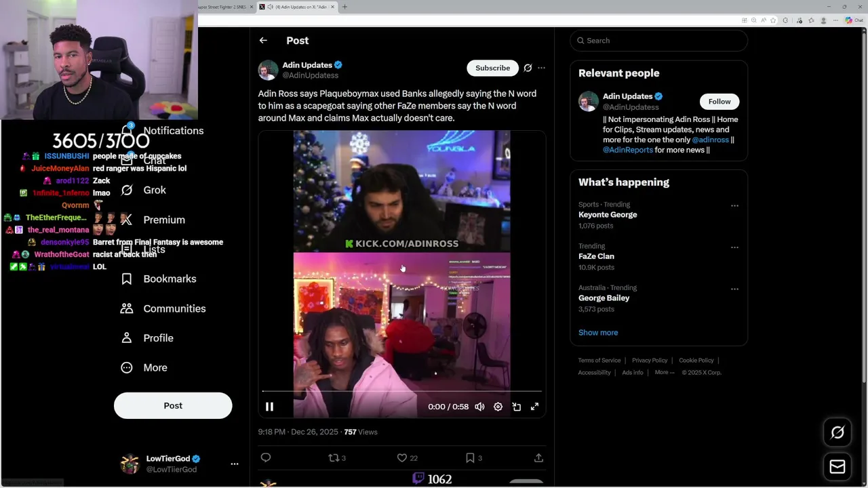Open Terms of Service footer link
The height and width of the screenshot is (488, 868).
pyautogui.click(x=599, y=361)
